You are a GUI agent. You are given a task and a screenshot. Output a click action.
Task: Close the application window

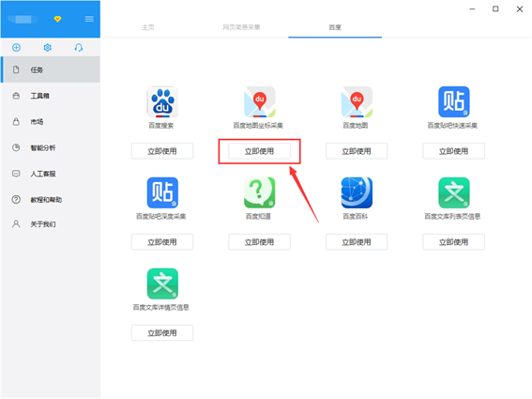tap(520, 9)
